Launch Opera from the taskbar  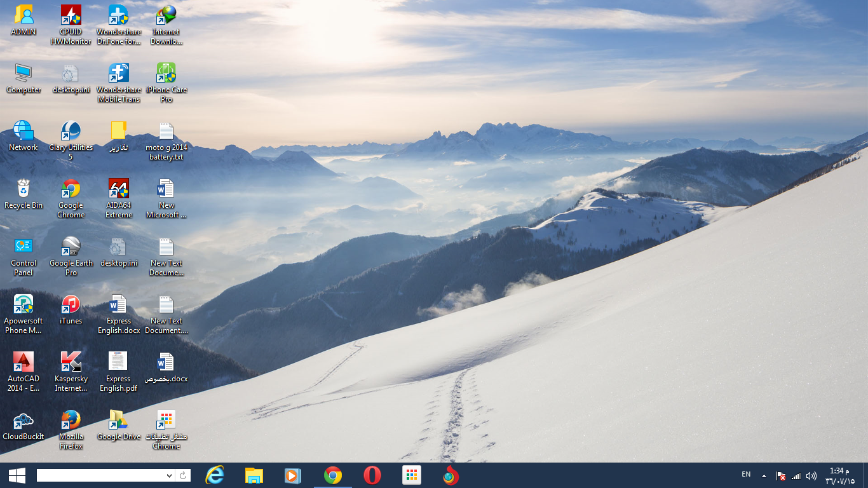[372, 475]
